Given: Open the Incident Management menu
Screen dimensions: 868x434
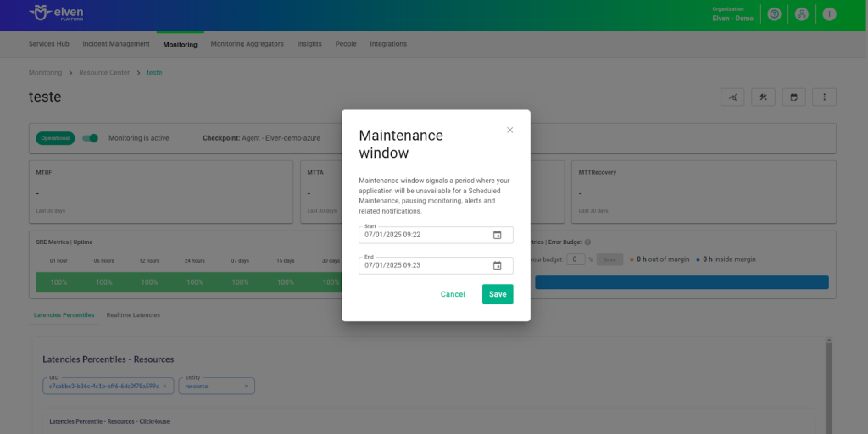Looking at the screenshot, I should coord(116,44).
